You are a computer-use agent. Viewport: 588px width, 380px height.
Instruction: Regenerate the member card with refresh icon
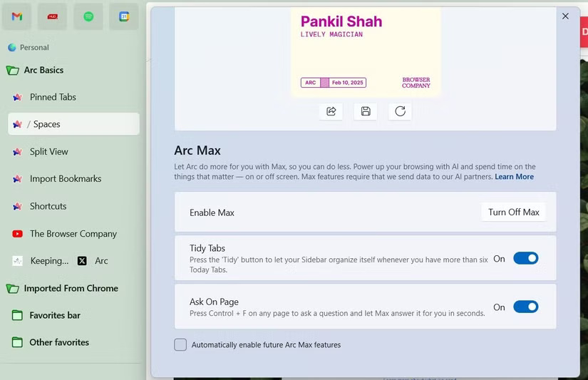(x=400, y=111)
